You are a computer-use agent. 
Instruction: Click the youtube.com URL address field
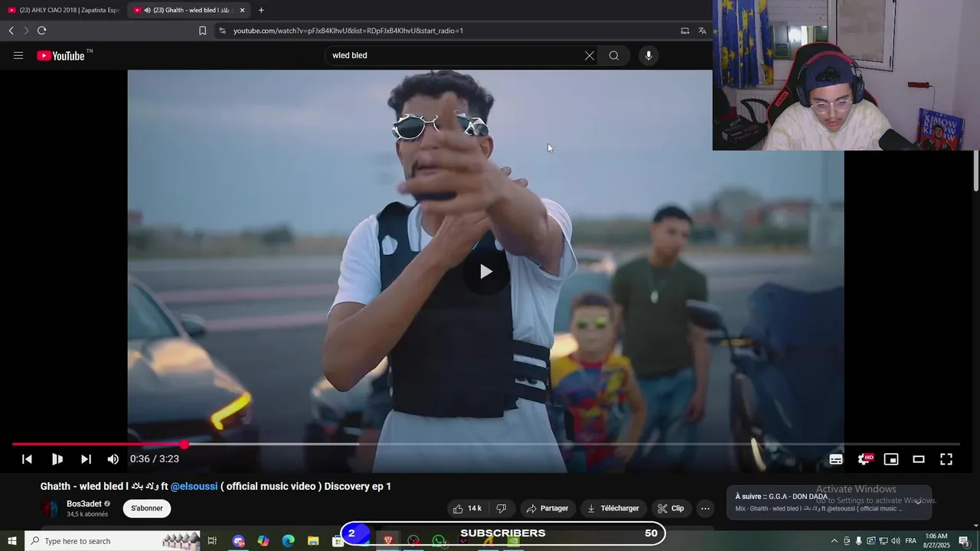[x=348, y=31]
